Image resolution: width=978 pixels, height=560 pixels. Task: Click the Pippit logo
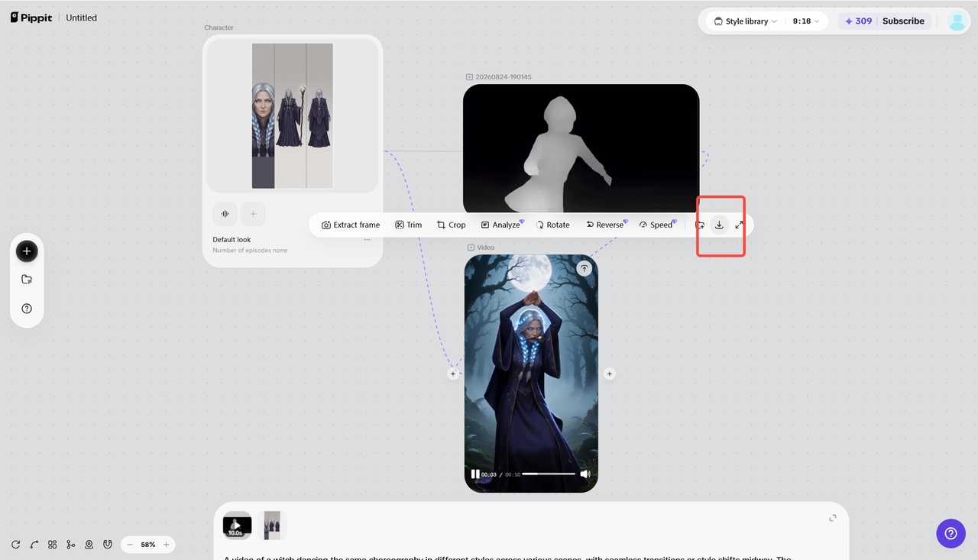point(31,18)
